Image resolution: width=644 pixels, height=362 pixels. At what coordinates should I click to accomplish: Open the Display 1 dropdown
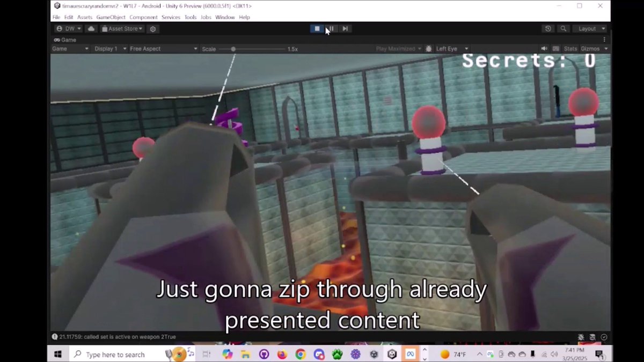tap(108, 48)
